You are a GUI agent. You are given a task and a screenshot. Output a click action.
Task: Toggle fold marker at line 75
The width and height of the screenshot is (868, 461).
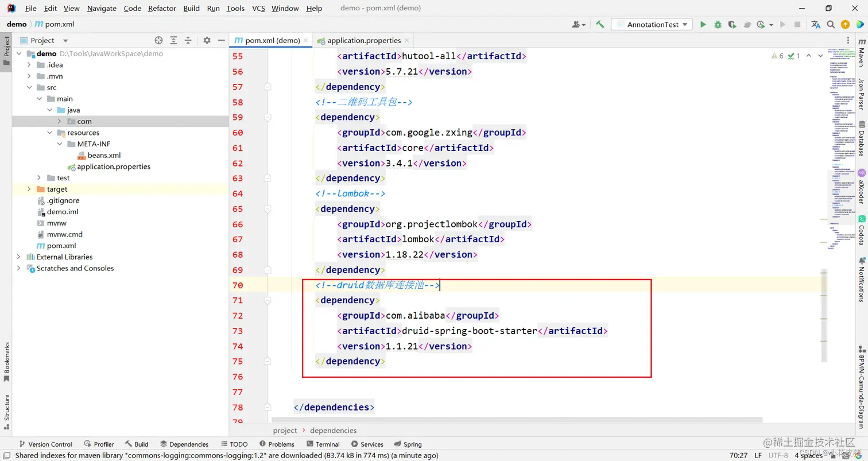(x=268, y=361)
